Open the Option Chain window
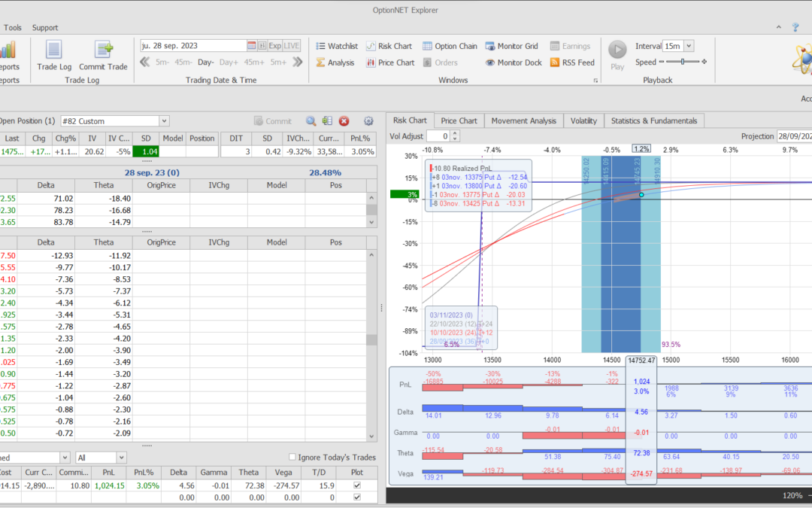The image size is (812, 508). (450, 46)
